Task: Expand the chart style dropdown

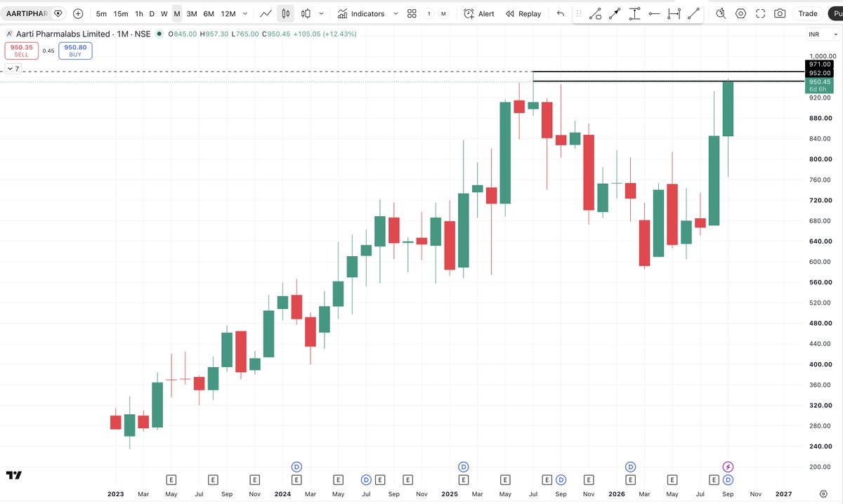Action: tap(322, 13)
